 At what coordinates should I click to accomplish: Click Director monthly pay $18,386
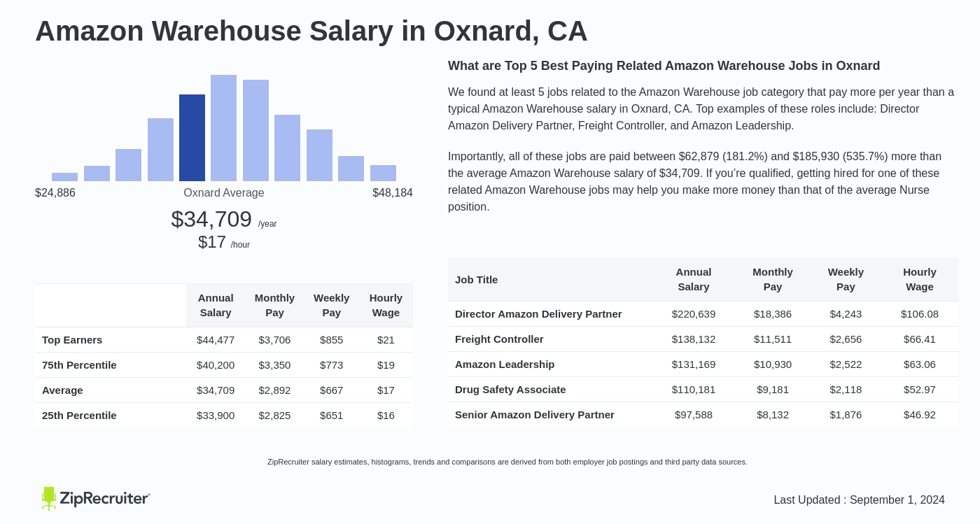[773, 314]
